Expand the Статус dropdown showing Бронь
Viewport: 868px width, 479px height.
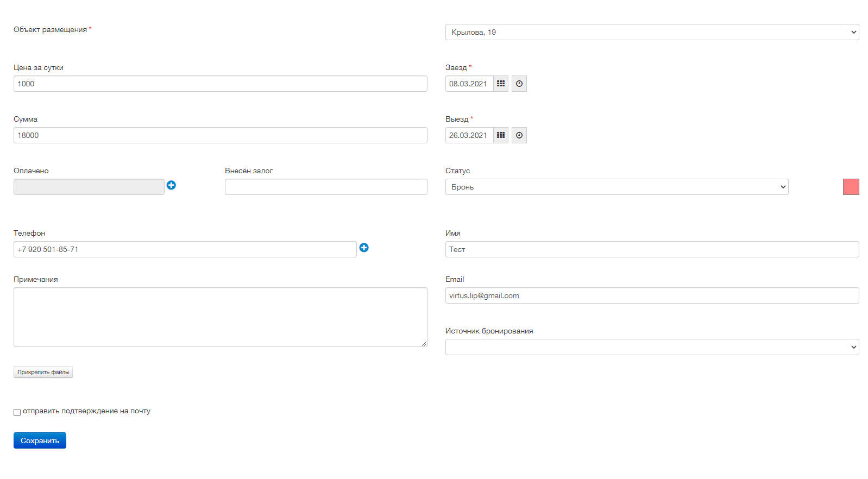pyautogui.click(x=617, y=187)
